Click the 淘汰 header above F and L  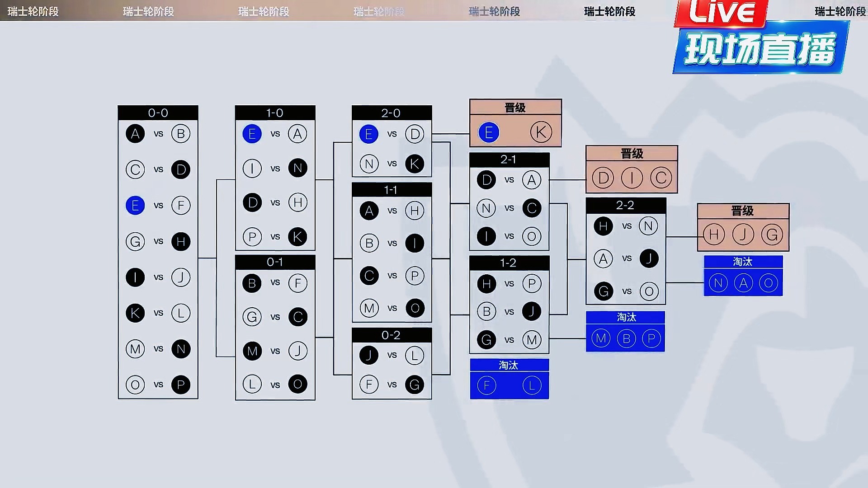pos(509,365)
